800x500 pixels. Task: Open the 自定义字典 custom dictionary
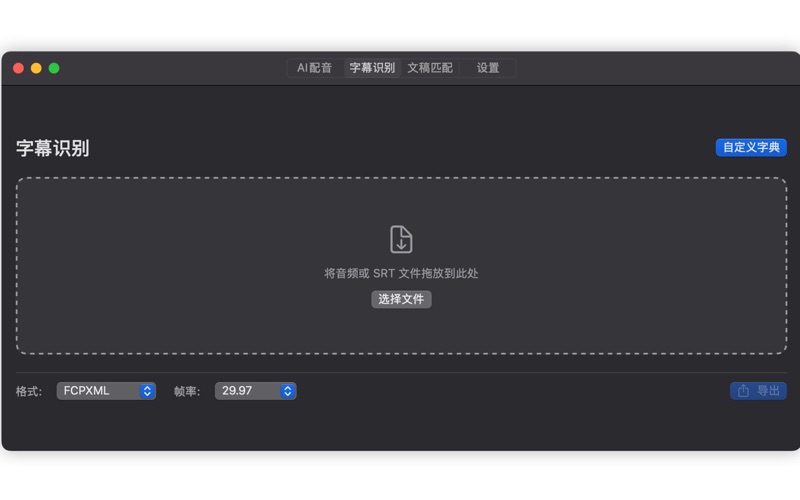coord(751,147)
